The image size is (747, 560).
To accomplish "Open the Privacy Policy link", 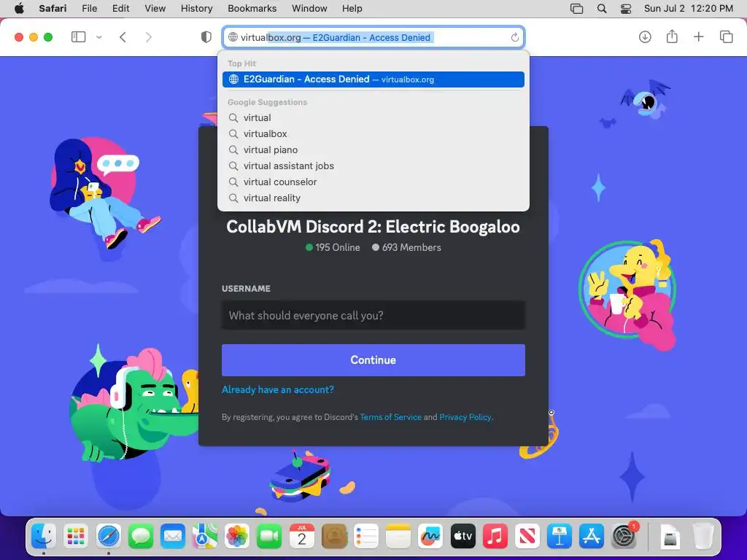I will tap(465, 417).
